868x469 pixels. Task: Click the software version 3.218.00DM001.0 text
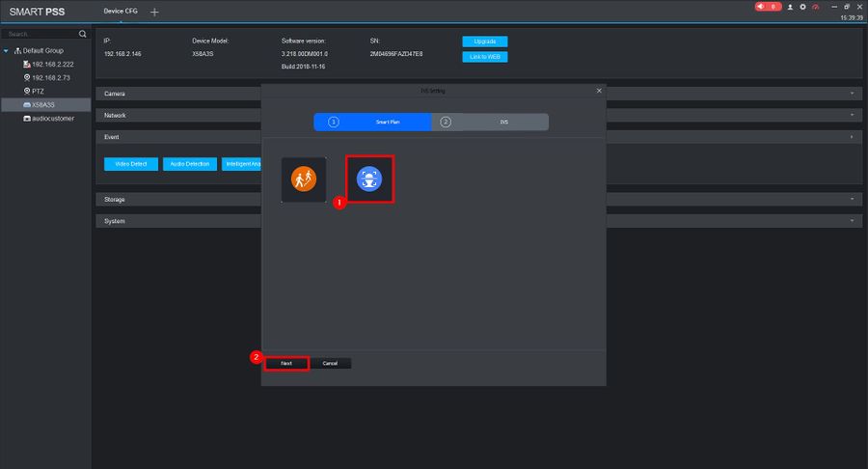[305, 54]
